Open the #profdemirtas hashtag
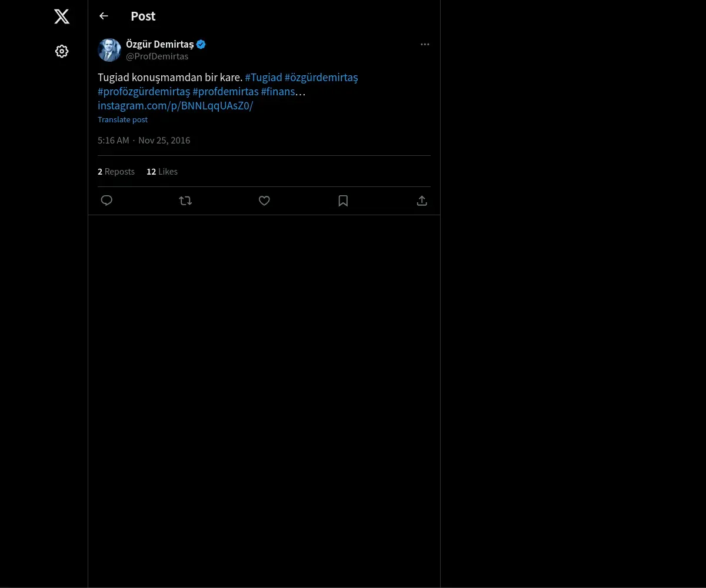Screen dimensions: 706x588 click(x=225, y=92)
